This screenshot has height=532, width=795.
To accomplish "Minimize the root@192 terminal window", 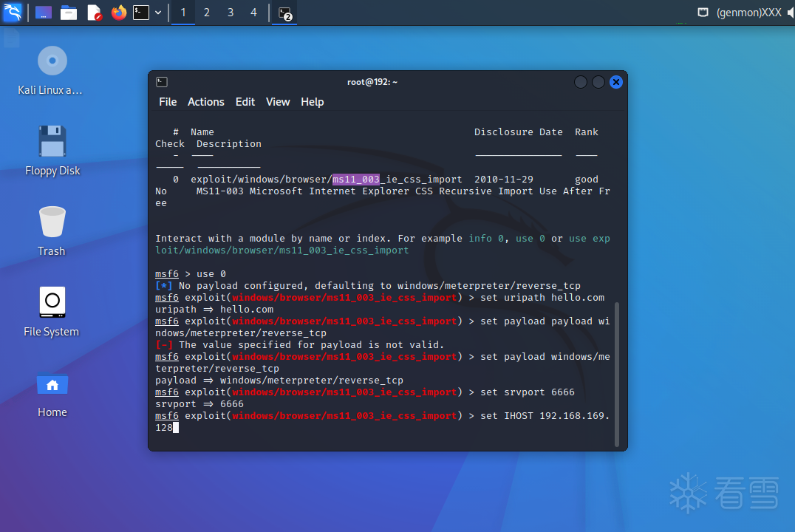I will click(x=581, y=82).
